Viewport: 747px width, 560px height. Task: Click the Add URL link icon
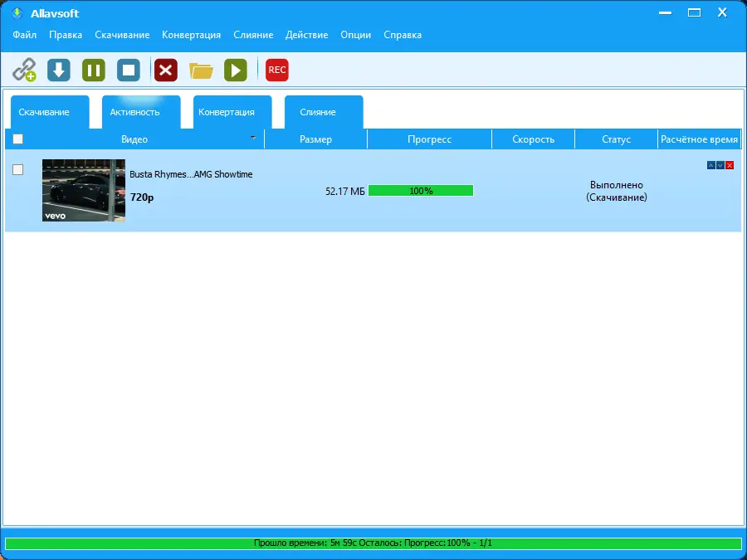(x=25, y=70)
